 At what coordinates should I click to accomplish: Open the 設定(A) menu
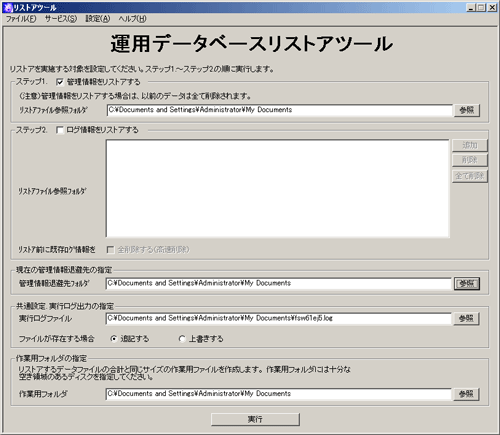(x=97, y=19)
